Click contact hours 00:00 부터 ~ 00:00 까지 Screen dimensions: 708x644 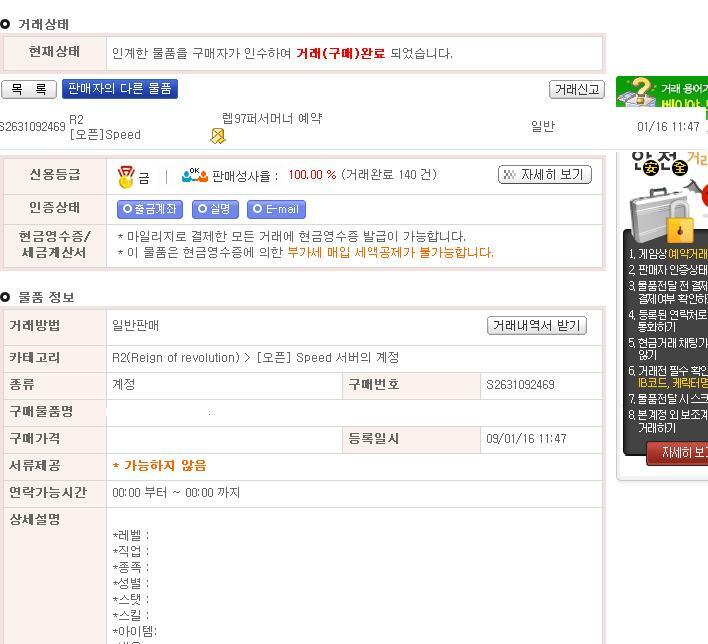click(x=176, y=492)
